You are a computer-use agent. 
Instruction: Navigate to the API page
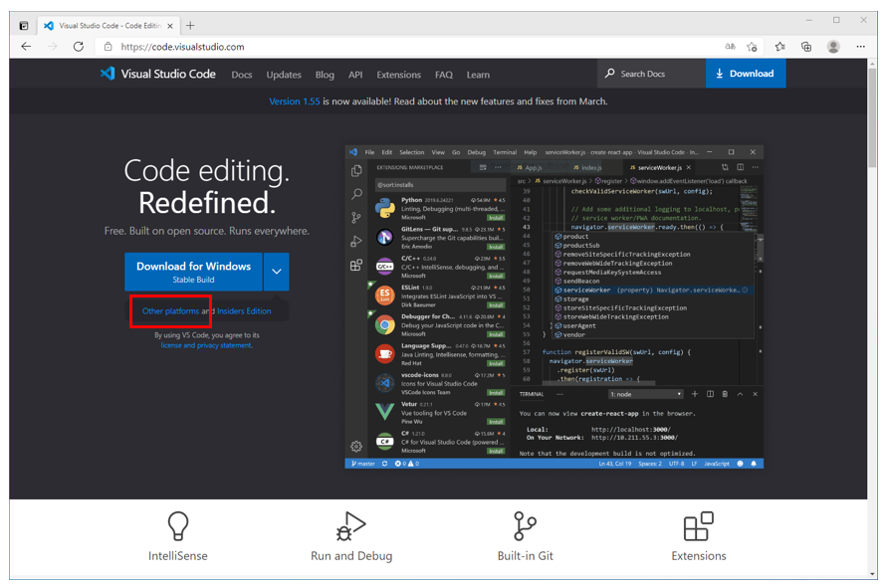point(355,75)
